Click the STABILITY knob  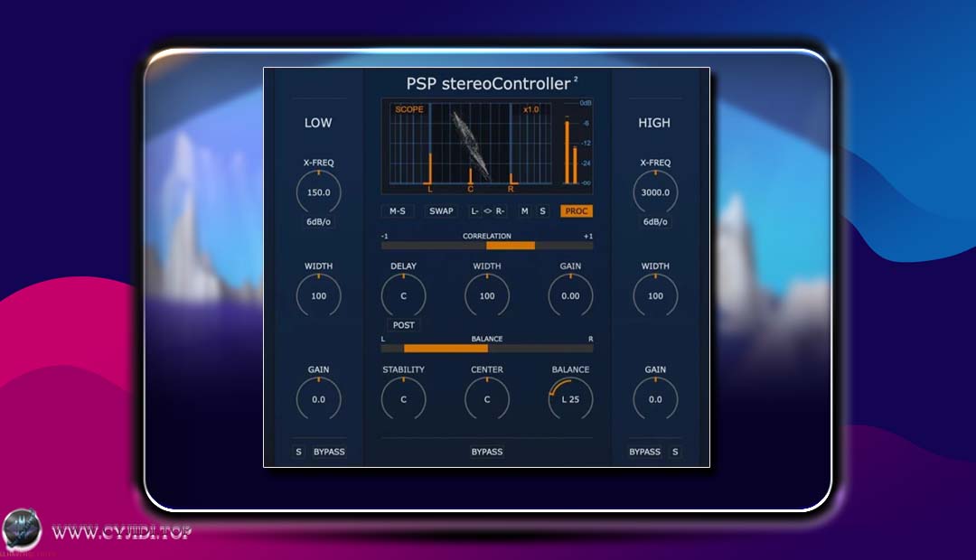click(404, 399)
